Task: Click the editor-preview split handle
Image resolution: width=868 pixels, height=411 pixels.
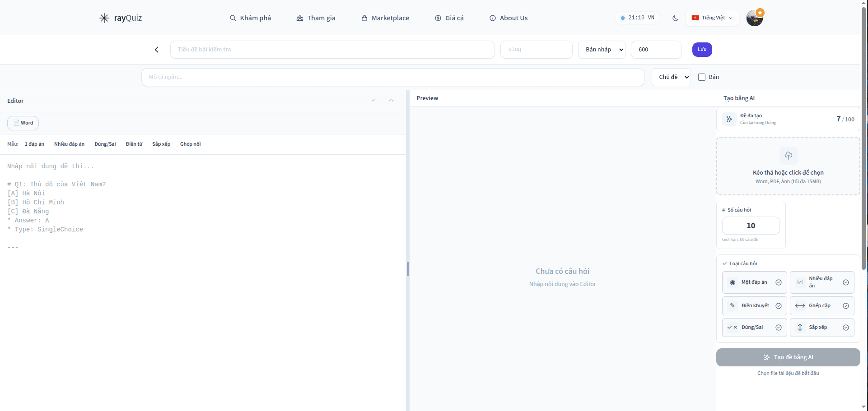Action: click(407, 269)
